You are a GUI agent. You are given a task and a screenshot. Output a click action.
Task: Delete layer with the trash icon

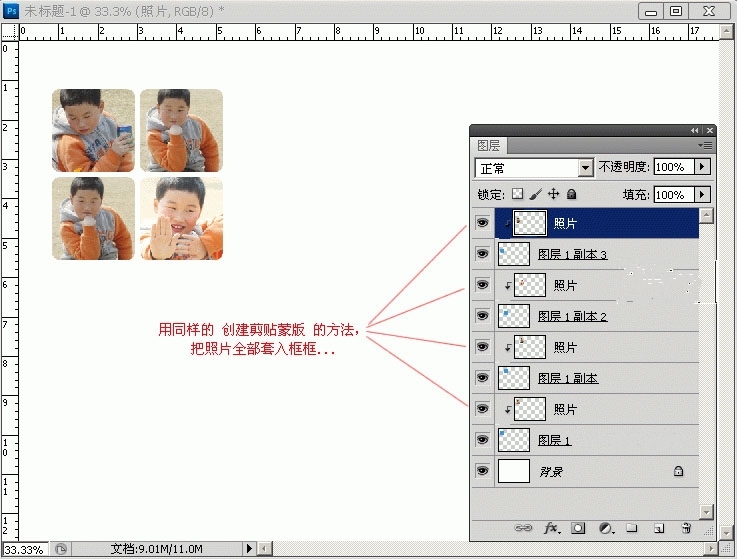pyautogui.click(x=686, y=528)
